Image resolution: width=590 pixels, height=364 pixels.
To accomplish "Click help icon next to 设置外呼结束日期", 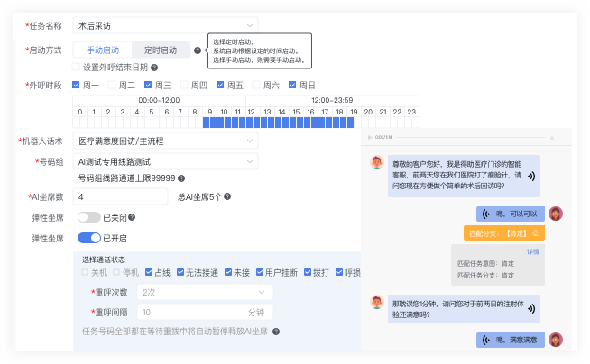I will coord(154,68).
